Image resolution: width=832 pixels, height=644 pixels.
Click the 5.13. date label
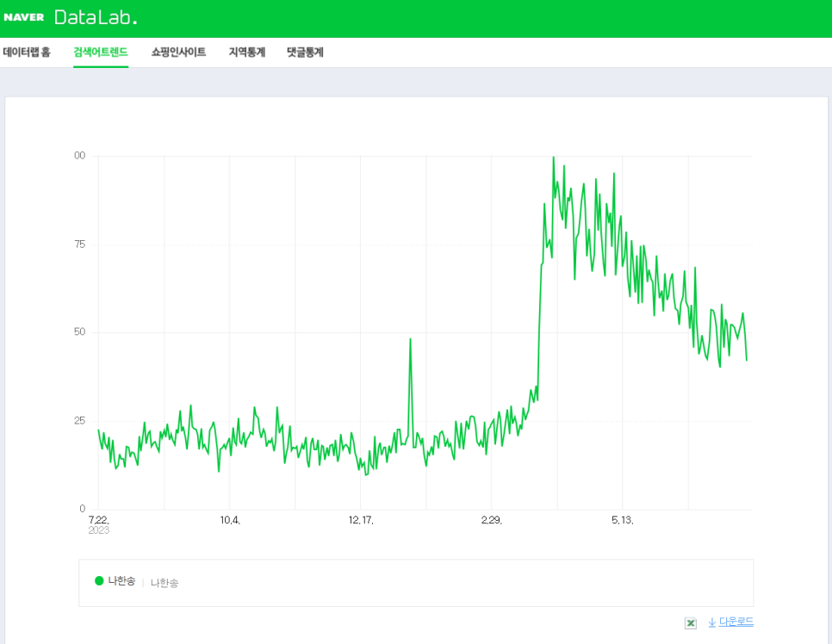coord(623,520)
